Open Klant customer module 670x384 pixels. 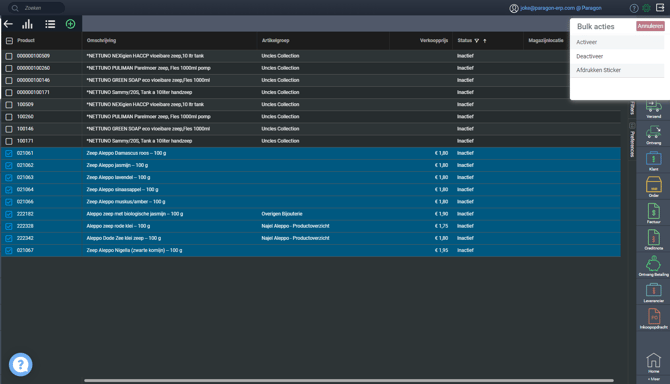point(653,161)
